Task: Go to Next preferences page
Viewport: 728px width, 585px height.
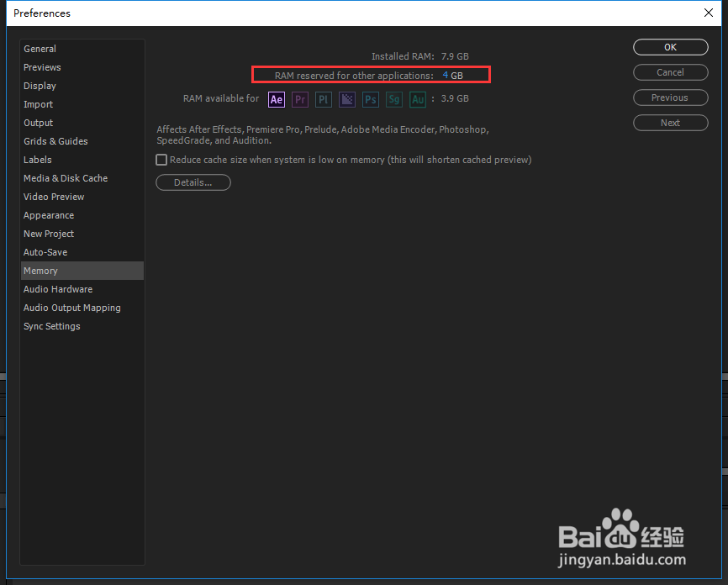Action: (x=671, y=123)
